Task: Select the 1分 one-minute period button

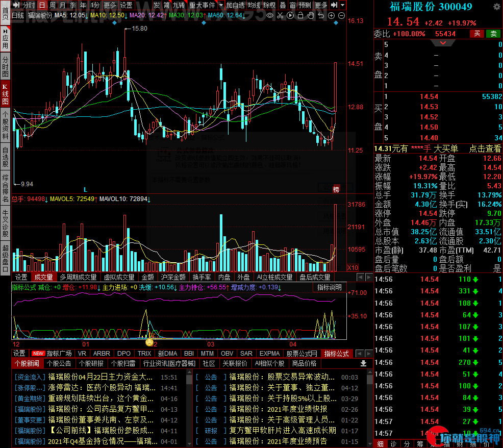Action: click(x=95, y=5)
